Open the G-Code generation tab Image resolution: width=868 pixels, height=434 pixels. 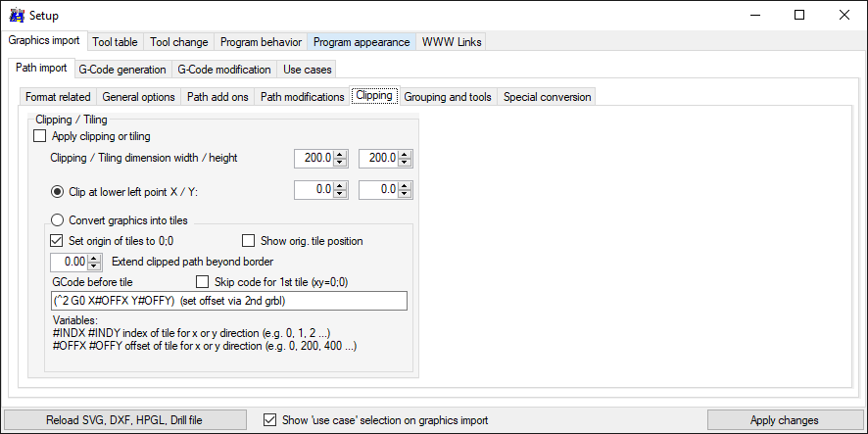[122, 70]
